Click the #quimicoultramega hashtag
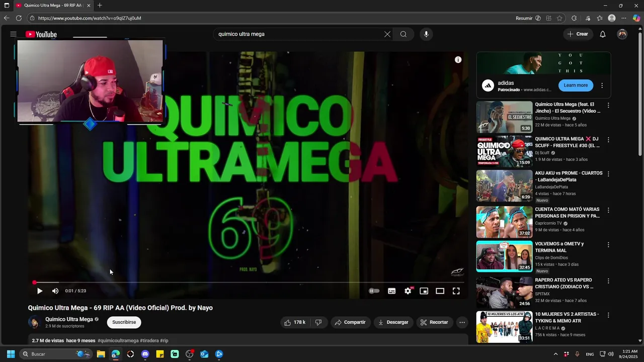 pyautogui.click(x=118, y=340)
